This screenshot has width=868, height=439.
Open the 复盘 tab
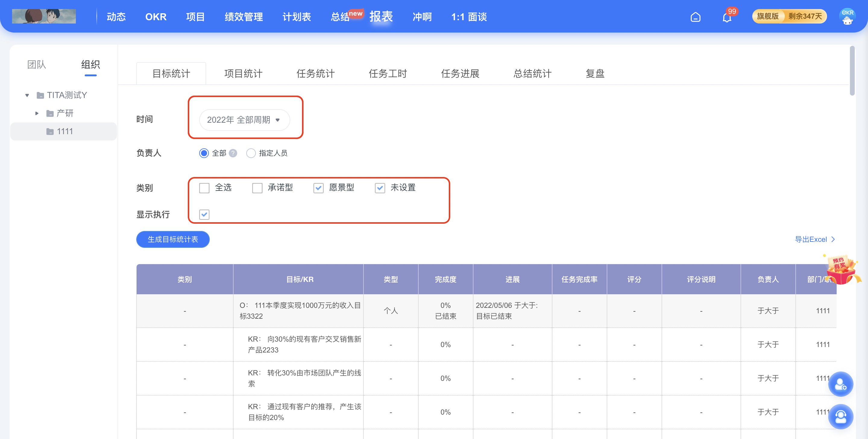point(595,74)
